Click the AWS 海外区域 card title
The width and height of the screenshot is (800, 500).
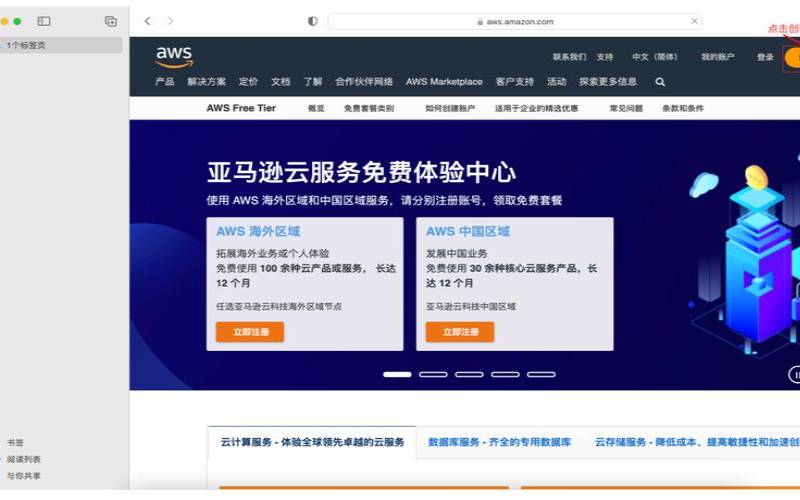pyautogui.click(x=258, y=232)
